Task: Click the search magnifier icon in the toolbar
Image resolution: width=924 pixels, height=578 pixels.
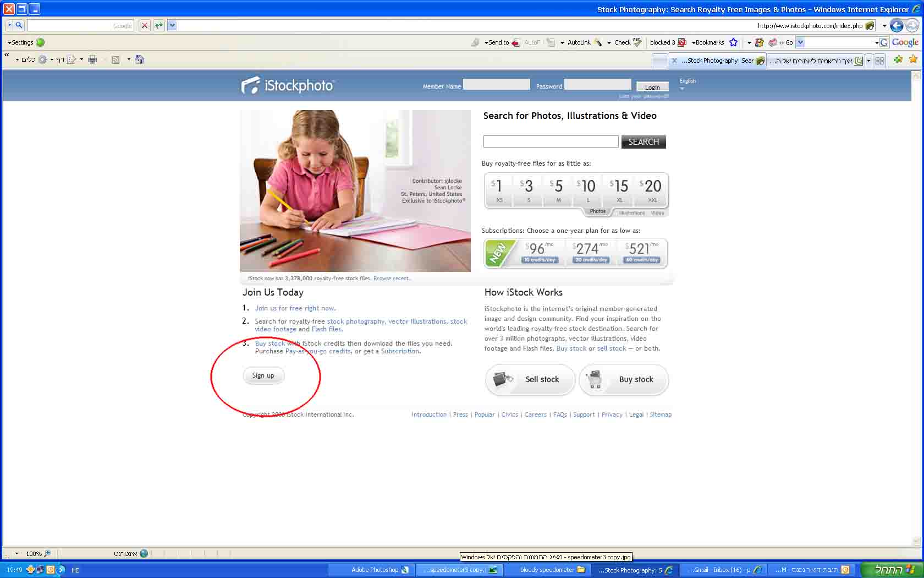Action: pyautogui.click(x=19, y=25)
